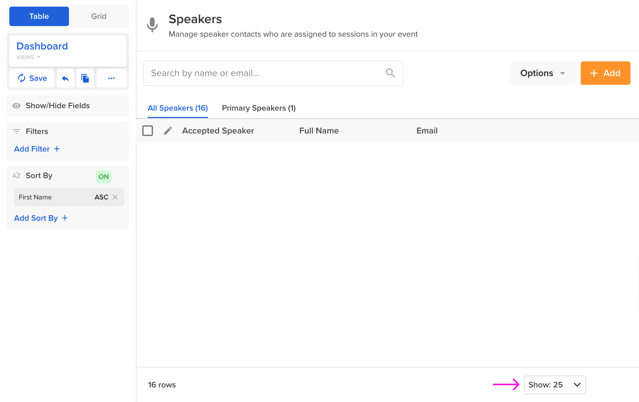Image resolution: width=639 pixels, height=402 pixels.
Task: Click the search by name or email field
Action: pyautogui.click(x=265, y=73)
